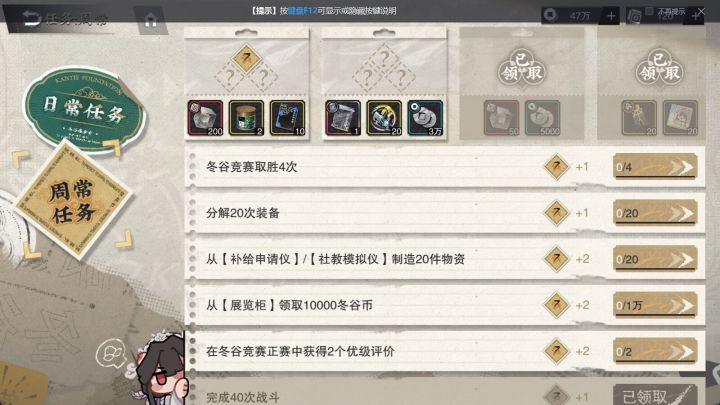The image size is (720, 405).
Task: Go to the home screen icon
Action: coord(151,20)
